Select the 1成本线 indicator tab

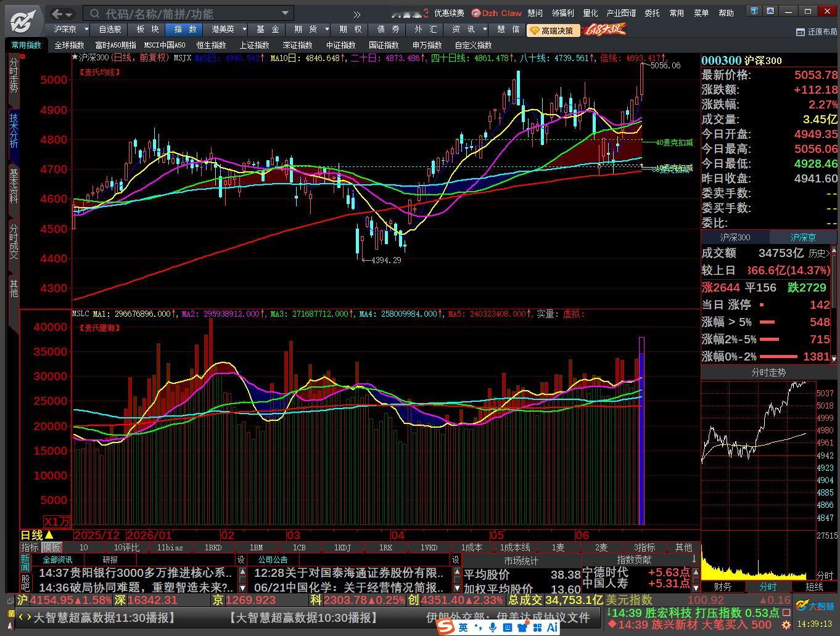click(x=515, y=547)
